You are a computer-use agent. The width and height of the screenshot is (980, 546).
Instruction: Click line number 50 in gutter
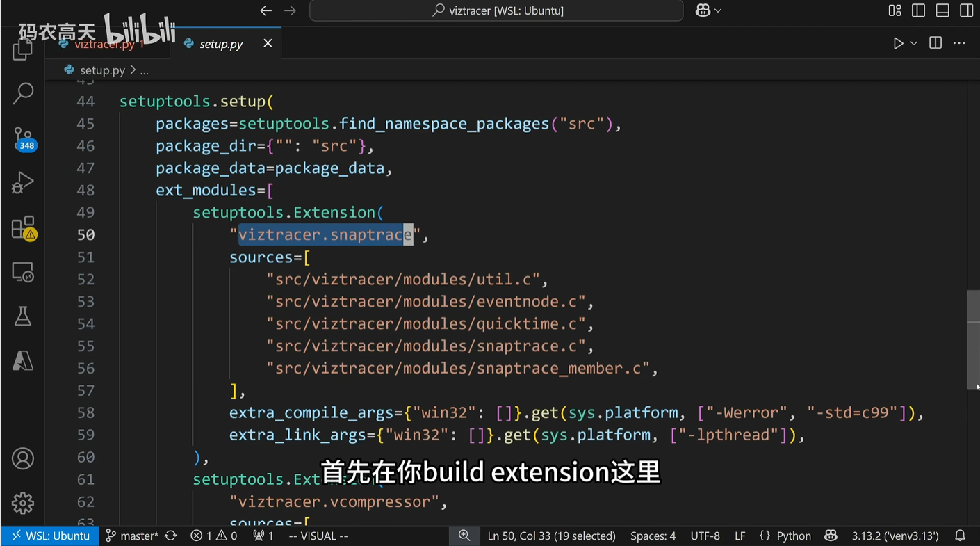click(x=85, y=235)
